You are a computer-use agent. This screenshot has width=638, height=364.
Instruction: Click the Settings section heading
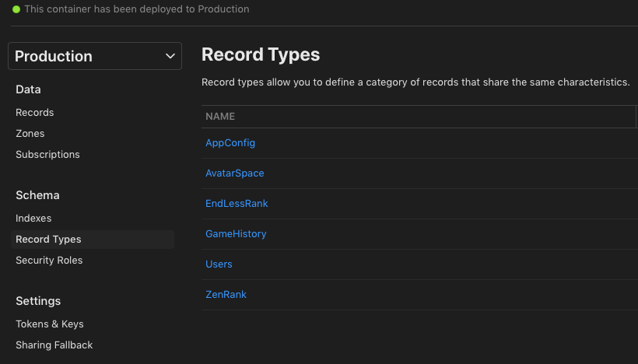[x=38, y=301]
